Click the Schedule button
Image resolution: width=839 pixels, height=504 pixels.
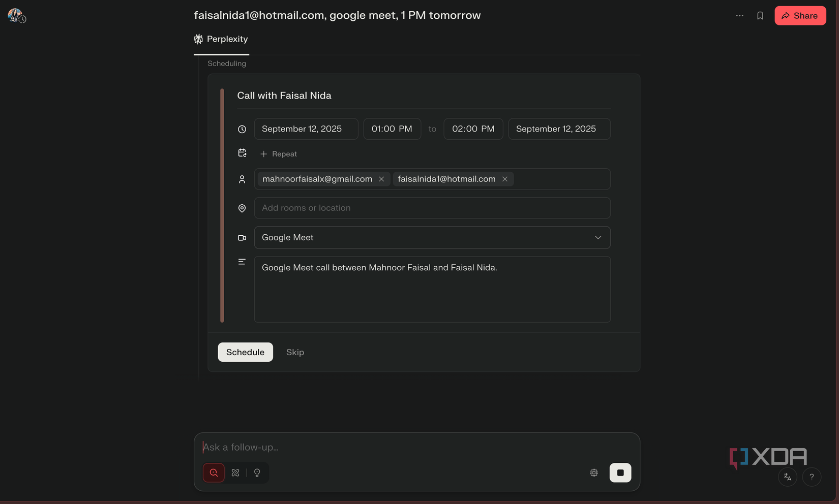tap(245, 352)
